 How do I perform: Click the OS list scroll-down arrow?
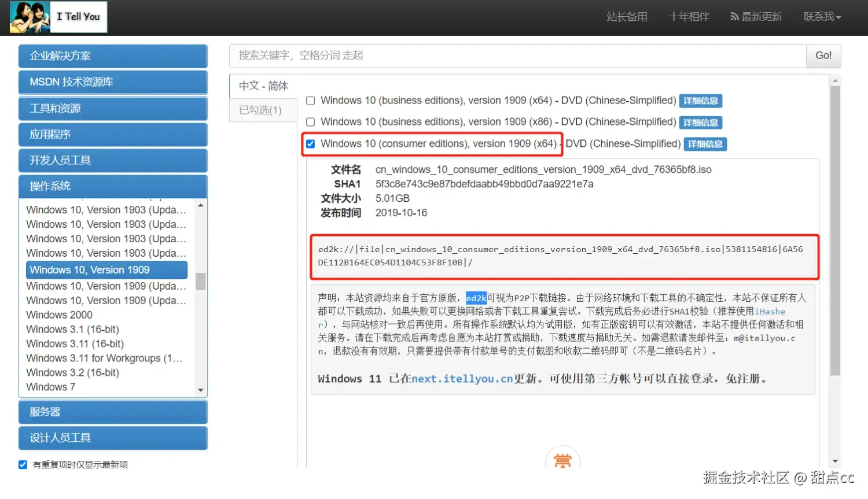[x=200, y=390]
